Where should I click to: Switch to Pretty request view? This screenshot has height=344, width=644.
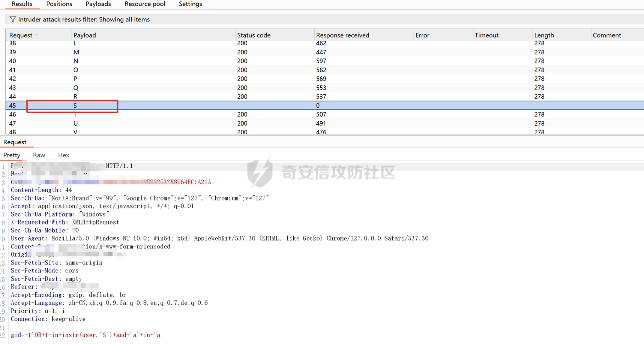click(12, 155)
